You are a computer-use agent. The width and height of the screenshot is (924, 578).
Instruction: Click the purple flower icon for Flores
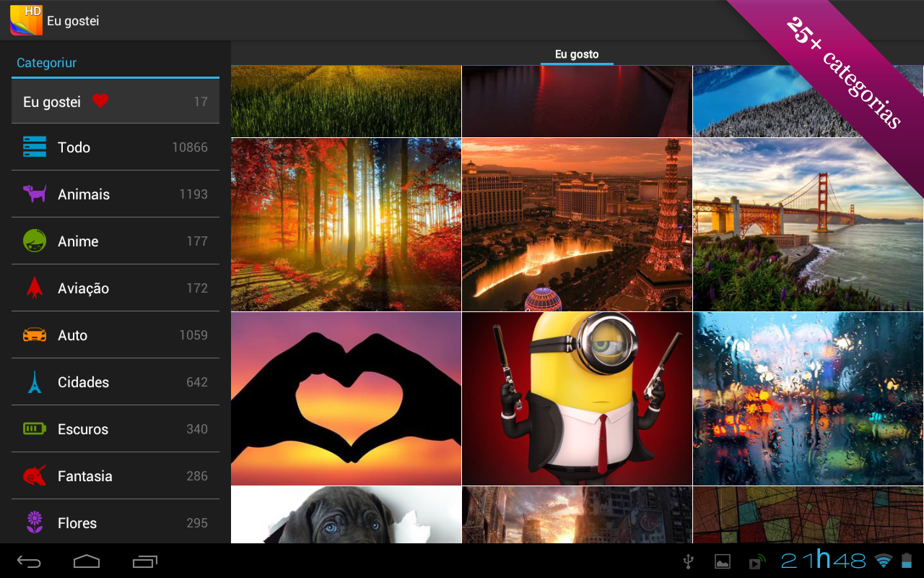pos(35,522)
